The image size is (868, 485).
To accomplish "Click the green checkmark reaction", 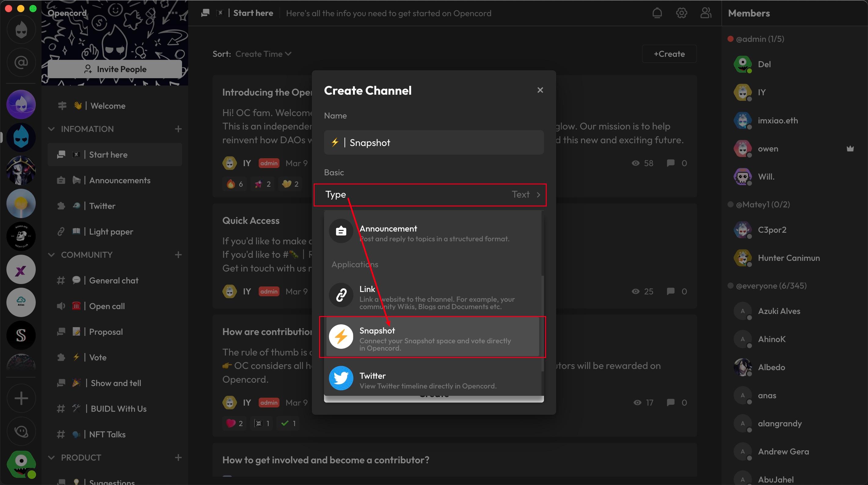I will click(x=288, y=423).
